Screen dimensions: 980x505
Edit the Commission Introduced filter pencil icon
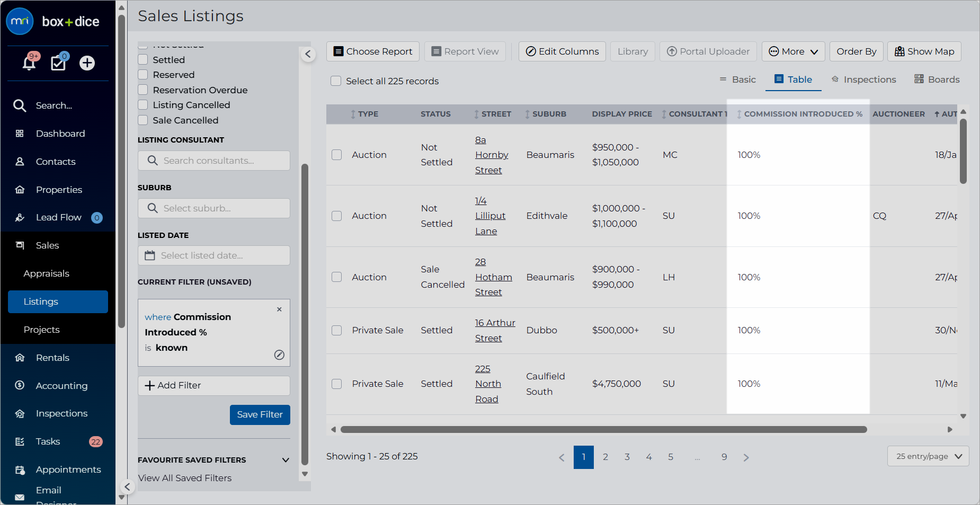279,355
